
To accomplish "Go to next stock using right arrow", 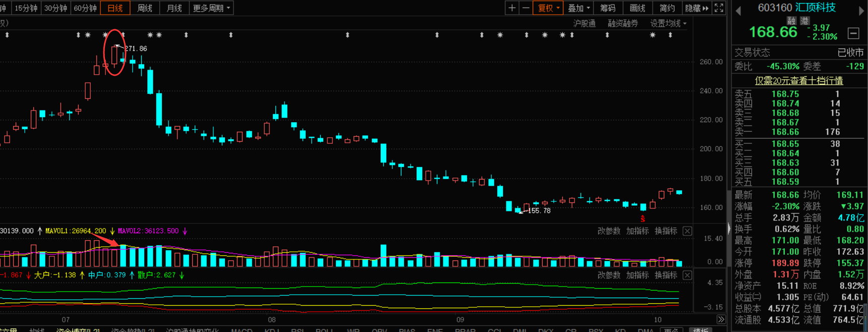I will coord(861,11).
